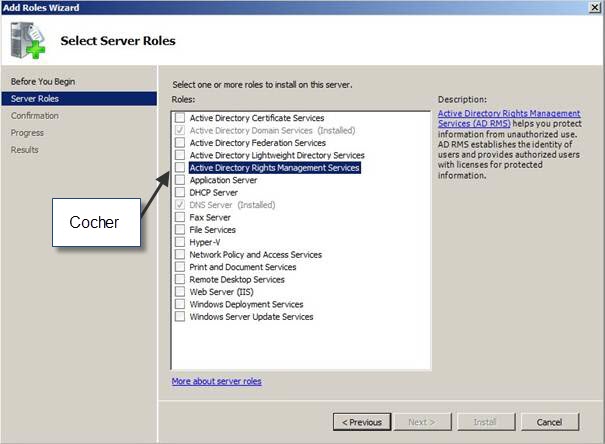Toggle the Fax Server checkbox

click(x=180, y=217)
